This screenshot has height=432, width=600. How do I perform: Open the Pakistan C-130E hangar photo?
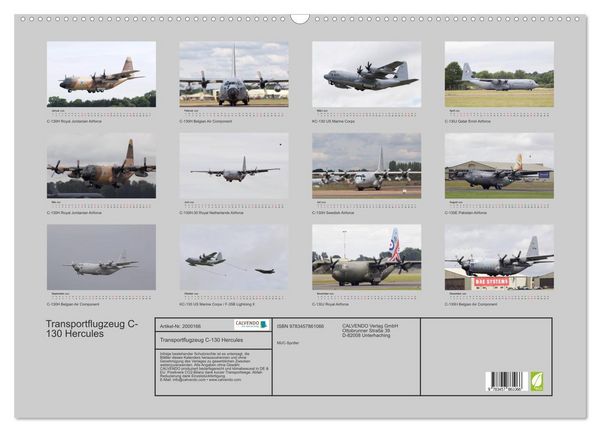499,166
